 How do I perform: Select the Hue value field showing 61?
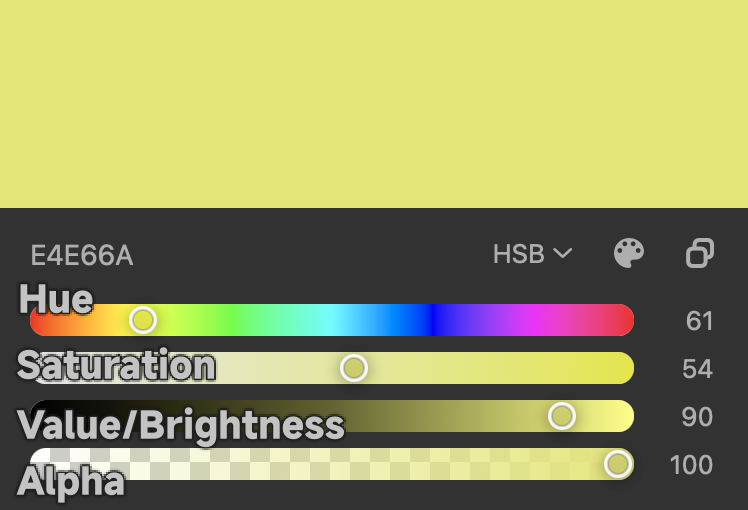[x=699, y=321]
